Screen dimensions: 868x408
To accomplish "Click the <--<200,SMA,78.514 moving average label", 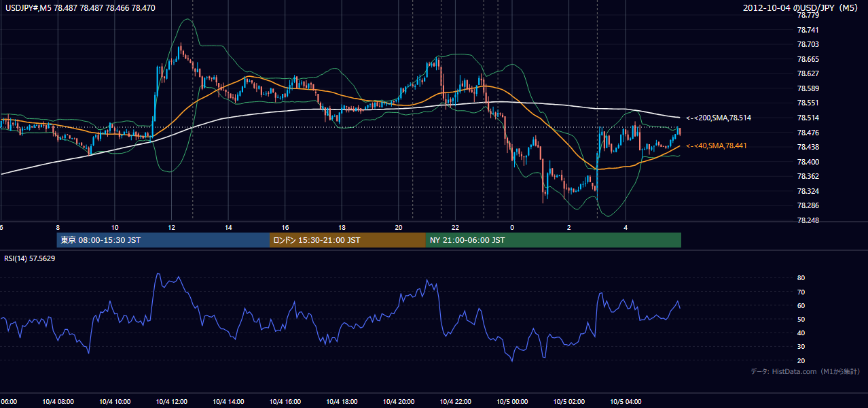I will point(719,118).
